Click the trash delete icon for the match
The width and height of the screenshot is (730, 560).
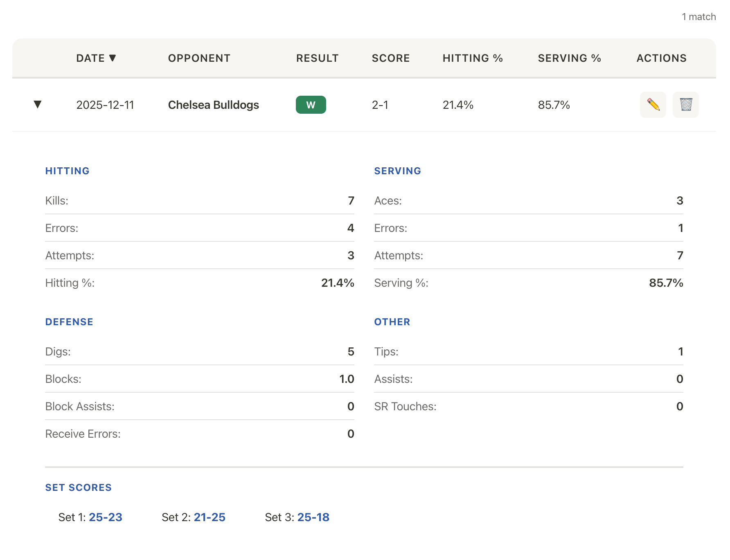pos(686,105)
